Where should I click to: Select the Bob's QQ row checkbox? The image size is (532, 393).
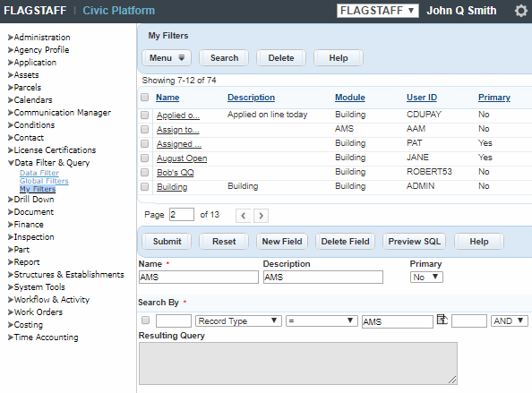[144, 172]
